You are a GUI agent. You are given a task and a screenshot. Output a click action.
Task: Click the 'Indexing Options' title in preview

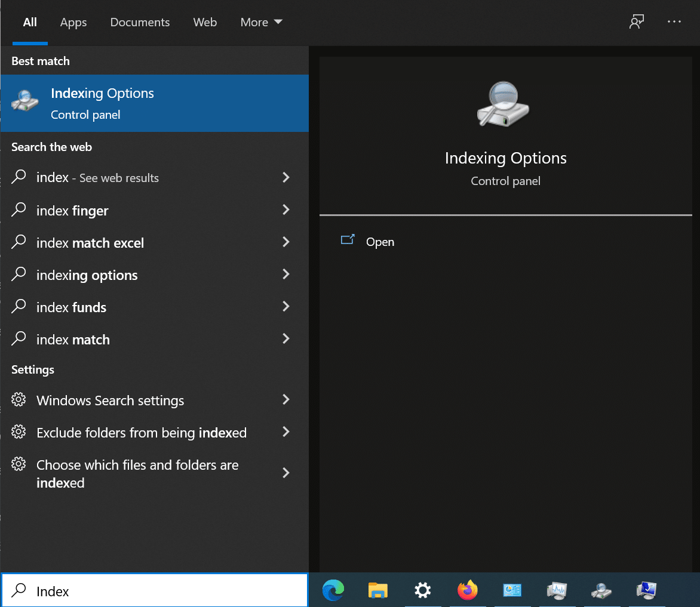[x=505, y=158]
